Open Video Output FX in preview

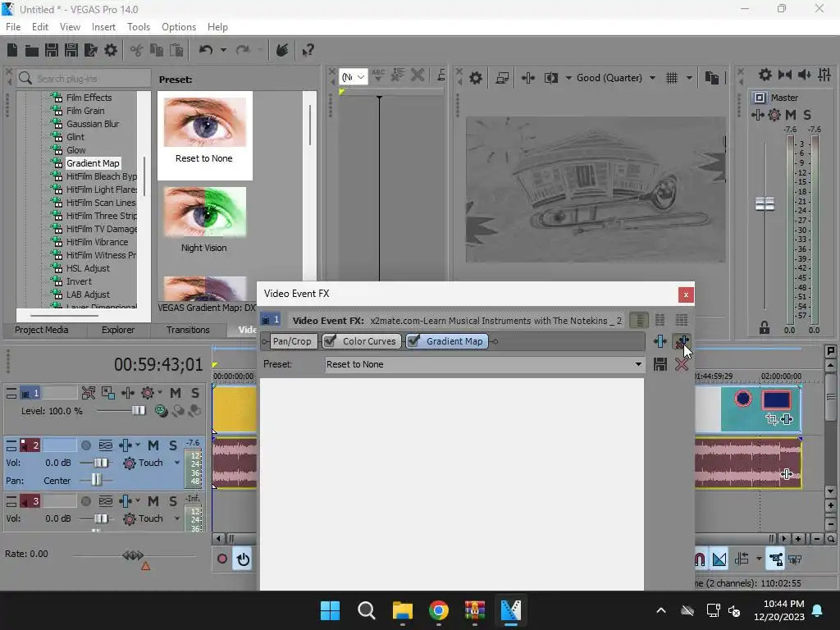pyautogui.click(x=527, y=78)
